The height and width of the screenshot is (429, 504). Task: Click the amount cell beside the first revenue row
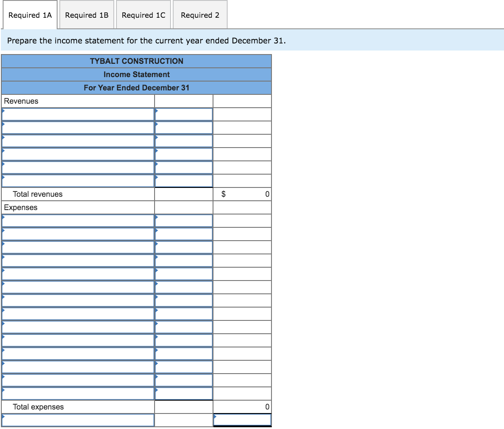pyautogui.click(x=183, y=114)
